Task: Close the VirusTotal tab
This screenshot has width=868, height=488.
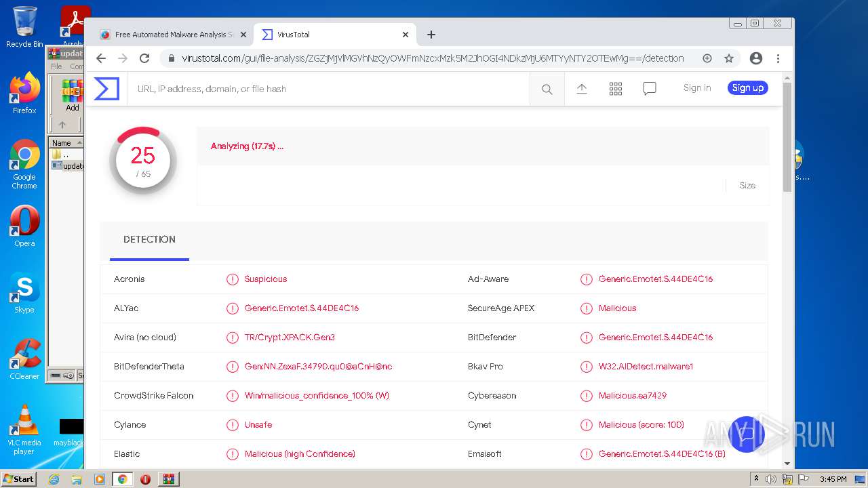Action: point(406,35)
